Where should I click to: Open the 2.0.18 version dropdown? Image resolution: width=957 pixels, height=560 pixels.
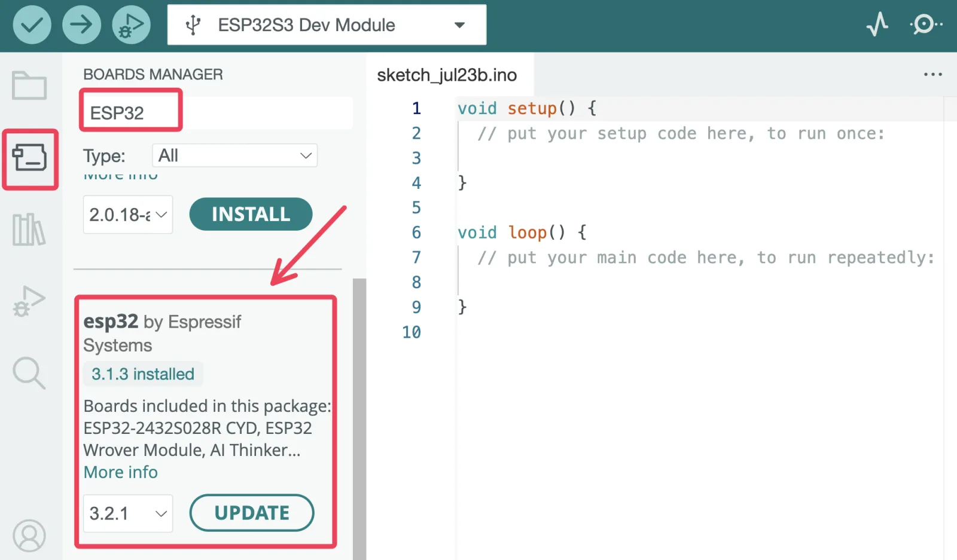click(128, 214)
